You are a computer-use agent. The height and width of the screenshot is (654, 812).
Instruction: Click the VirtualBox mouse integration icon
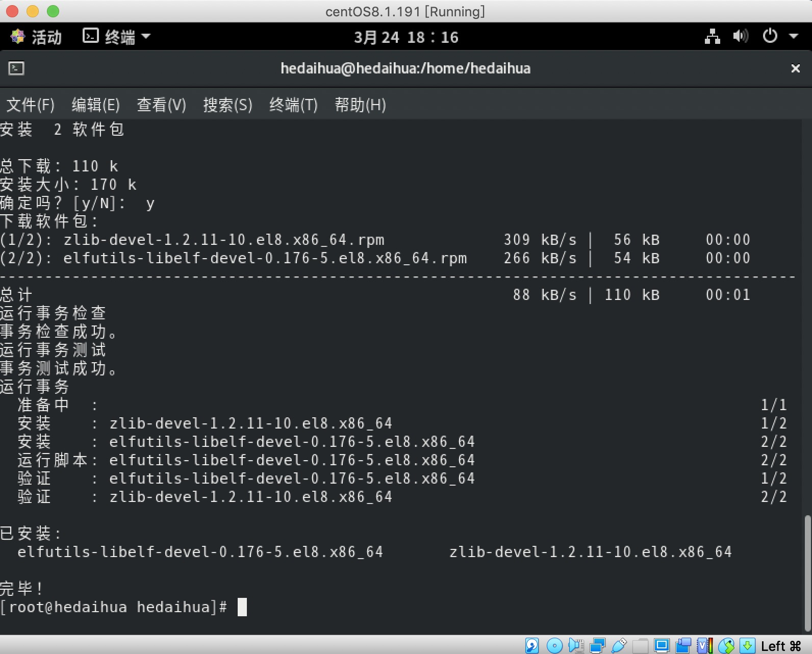(x=726, y=645)
